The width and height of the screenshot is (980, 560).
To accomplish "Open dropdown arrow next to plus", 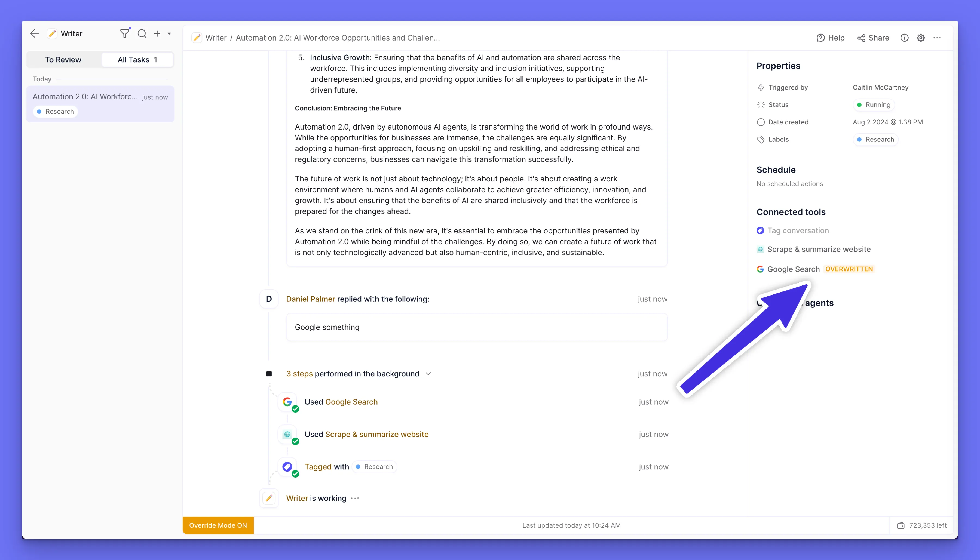I will pyautogui.click(x=169, y=33).
